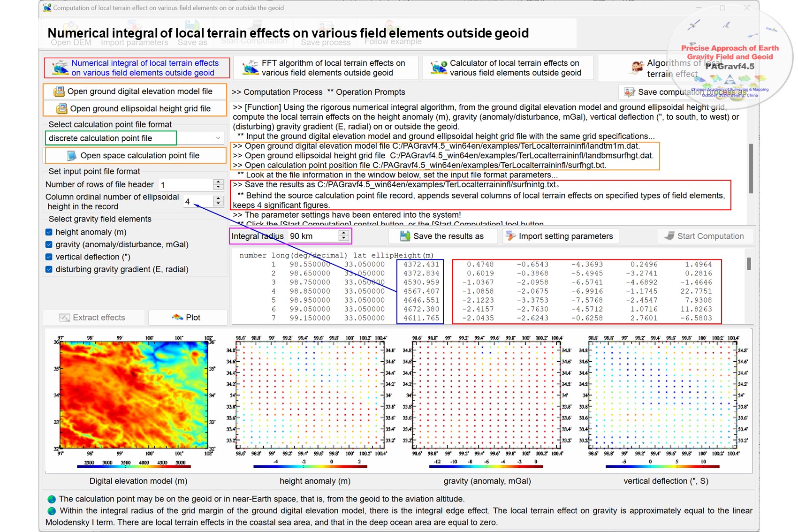Click the 'Select gravity field elements' label
The image size is (798, 532).
coord(100,219)
